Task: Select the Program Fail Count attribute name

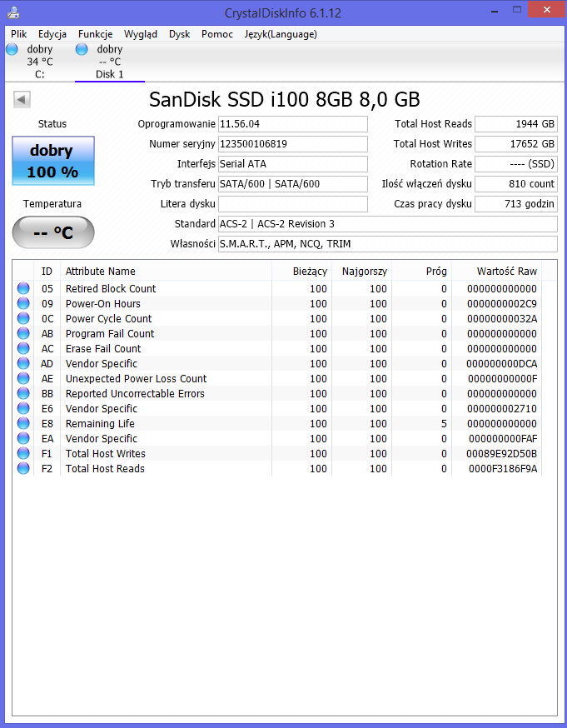Action: pyautogui.click(x=110, y=333)
